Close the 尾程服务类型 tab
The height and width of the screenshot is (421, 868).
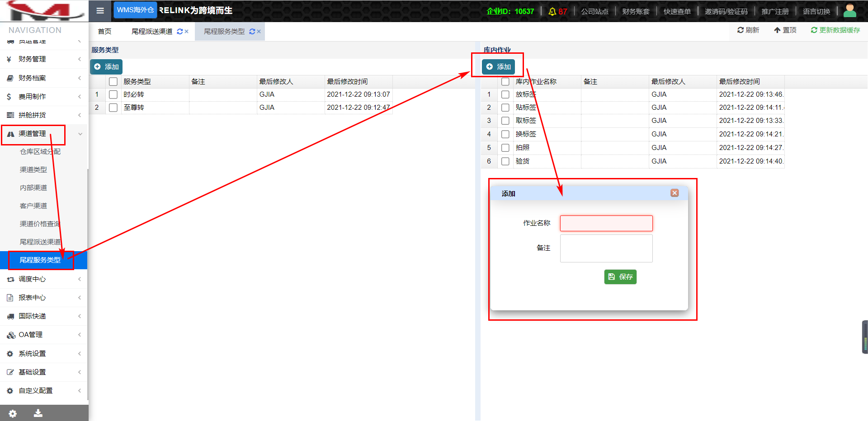259,32
